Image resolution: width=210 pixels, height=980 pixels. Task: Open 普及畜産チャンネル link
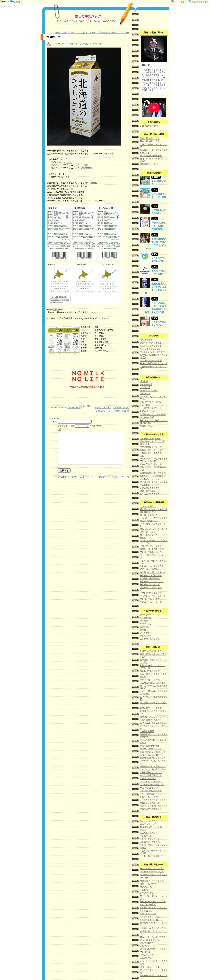[149, 164]
